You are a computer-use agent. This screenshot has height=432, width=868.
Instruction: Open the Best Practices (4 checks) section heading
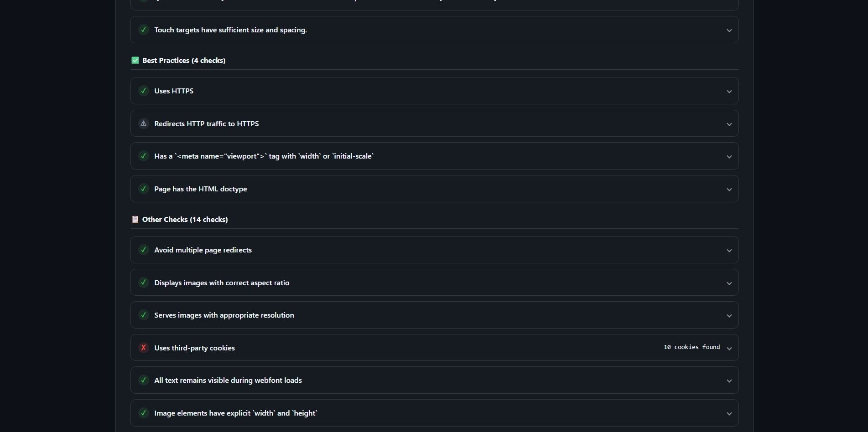[x=184, y=61]
